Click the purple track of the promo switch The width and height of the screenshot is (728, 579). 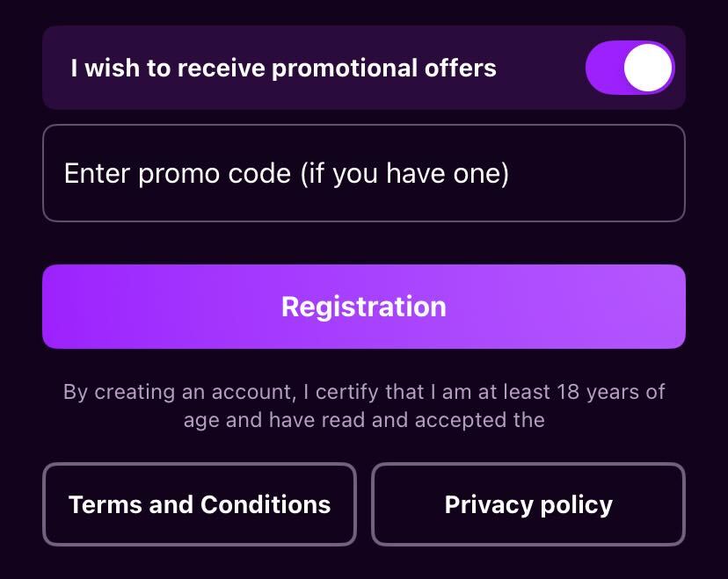coord(604,68)
